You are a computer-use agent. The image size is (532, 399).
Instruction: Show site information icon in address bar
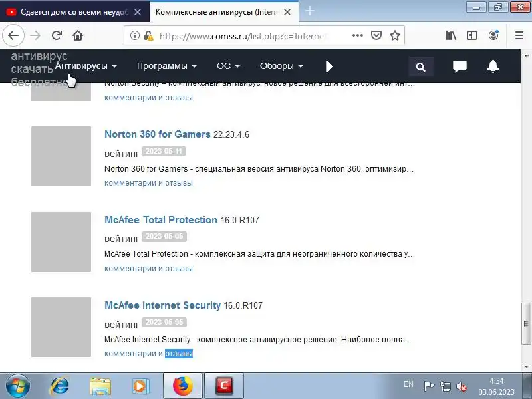135,35
